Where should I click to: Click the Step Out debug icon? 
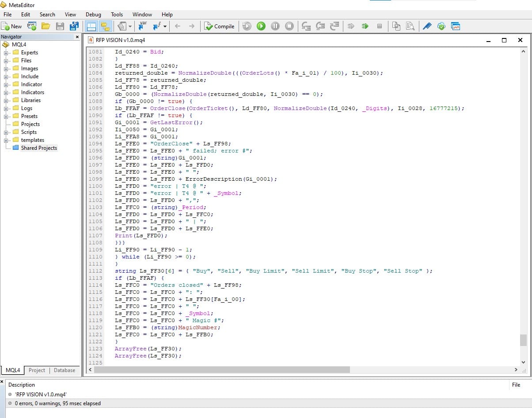pos(335,27)
